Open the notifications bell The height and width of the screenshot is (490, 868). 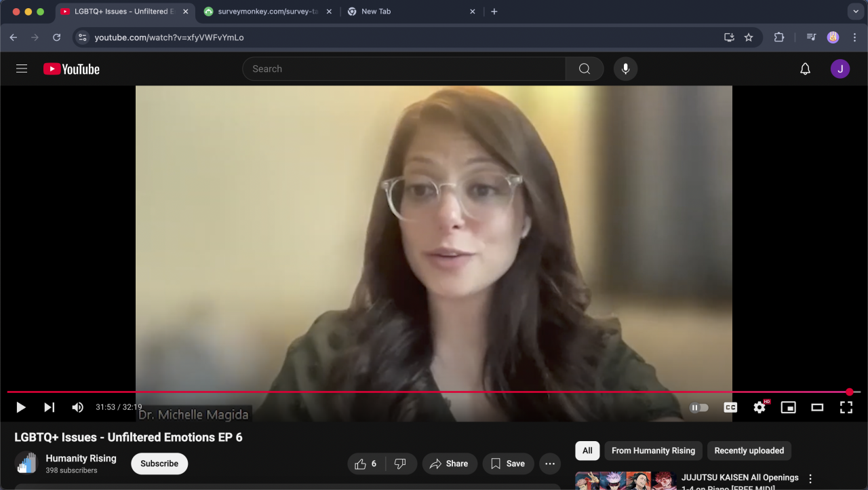click(805, 69)
